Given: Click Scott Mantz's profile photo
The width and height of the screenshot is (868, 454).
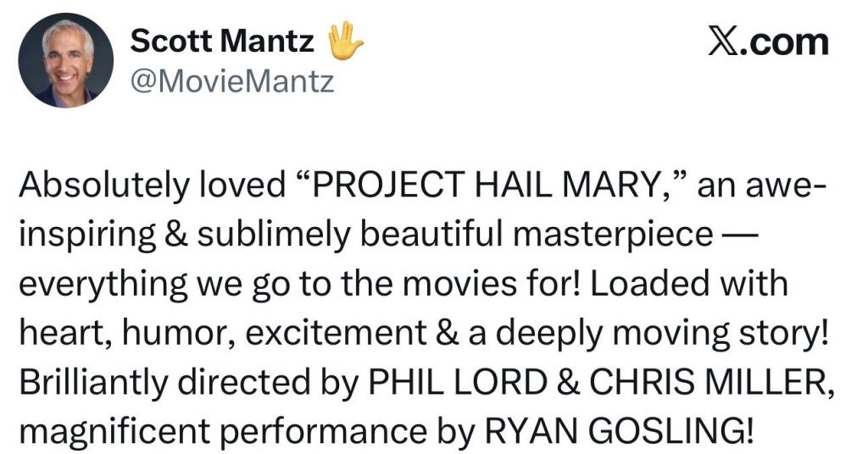Looking at the screenshot, I should pyautogui.click(x=66, y=60).
